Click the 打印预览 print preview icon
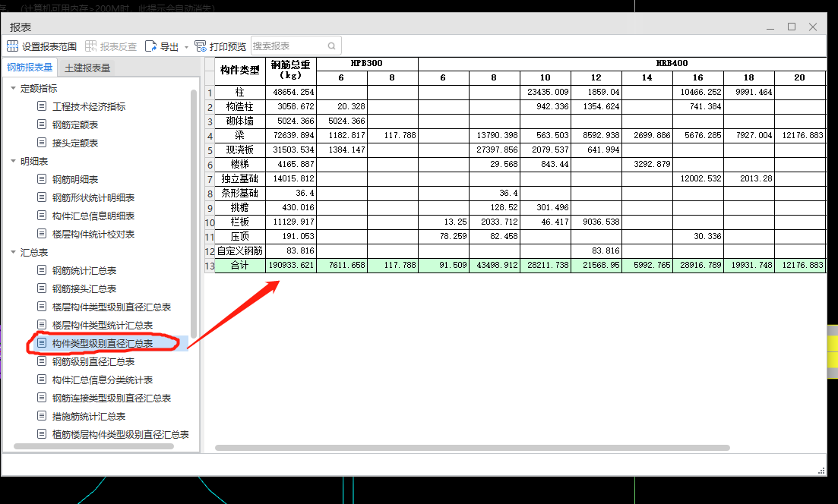 pos(201,46)
